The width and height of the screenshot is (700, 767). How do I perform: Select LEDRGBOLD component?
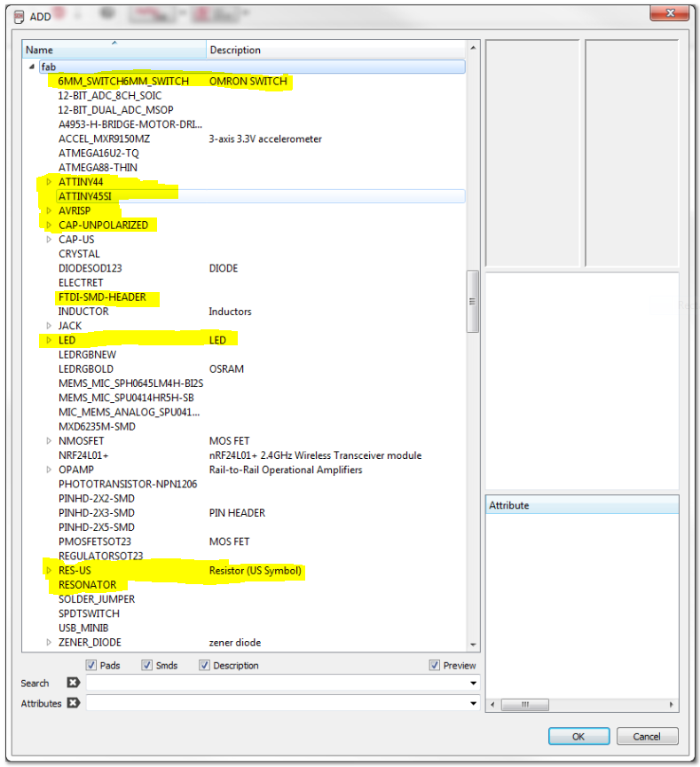point(86,368)
